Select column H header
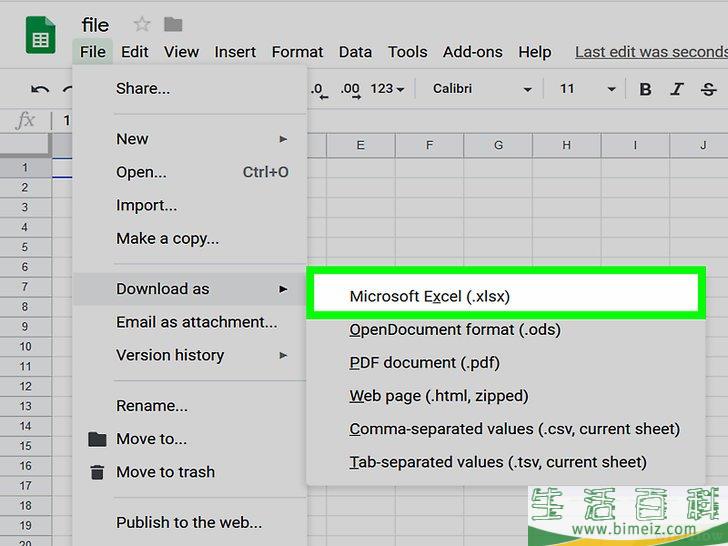The width and height of the screenshot is (728, 546). pyautogui.click(x=566, y=145)
